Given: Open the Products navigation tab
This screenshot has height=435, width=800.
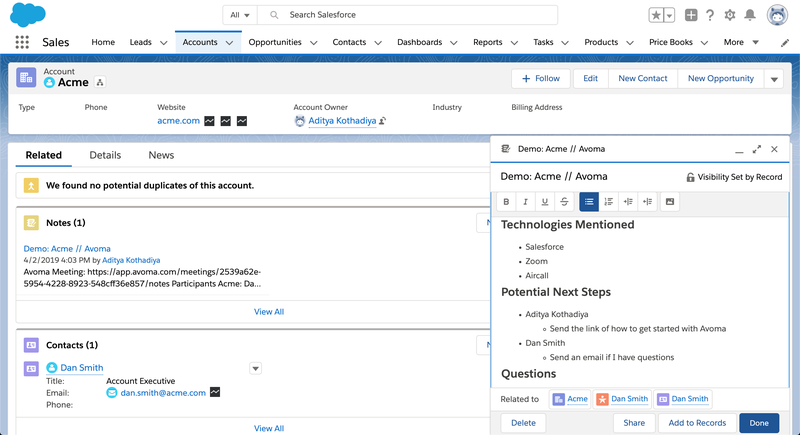Looking at the screenshot, I should (x=601, y=42).
